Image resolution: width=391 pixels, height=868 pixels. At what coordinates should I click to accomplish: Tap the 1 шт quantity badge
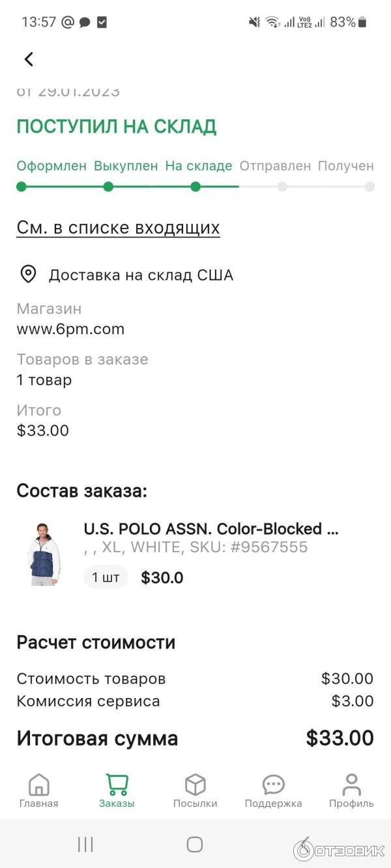coord(106,577)
